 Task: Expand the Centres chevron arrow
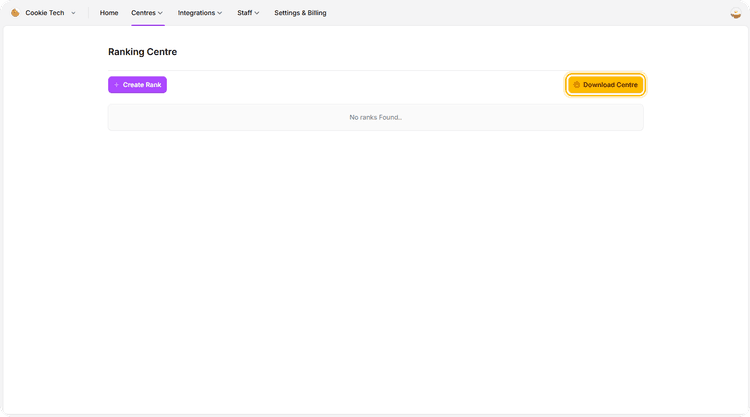(160, 13)
